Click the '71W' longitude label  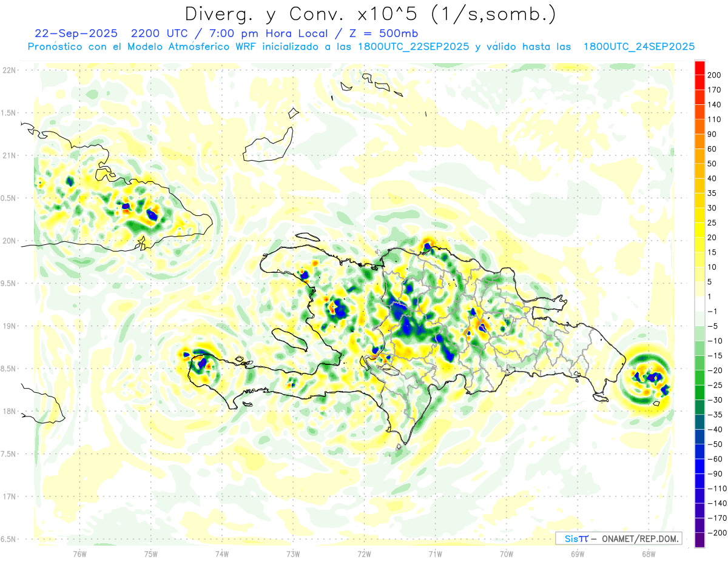[435, 554]
